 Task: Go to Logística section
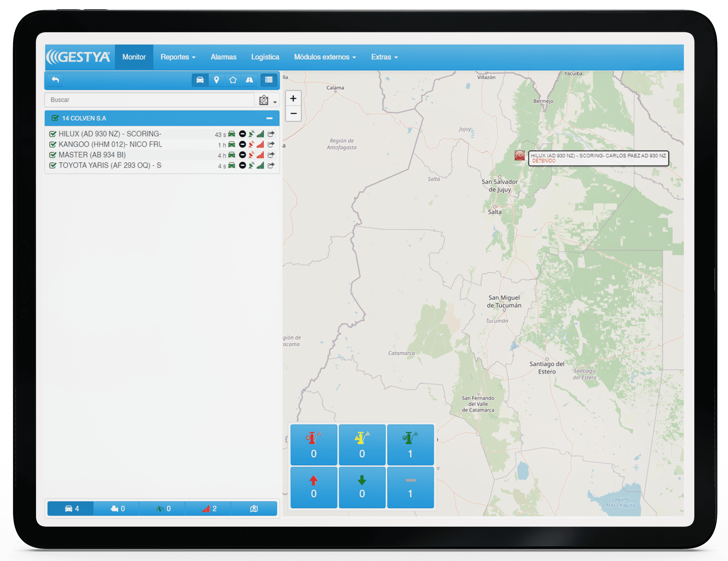pos(265,57)
